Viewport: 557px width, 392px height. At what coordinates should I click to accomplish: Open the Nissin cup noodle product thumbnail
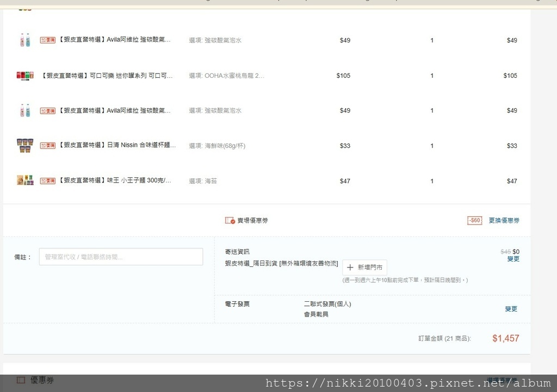point(25,146)
